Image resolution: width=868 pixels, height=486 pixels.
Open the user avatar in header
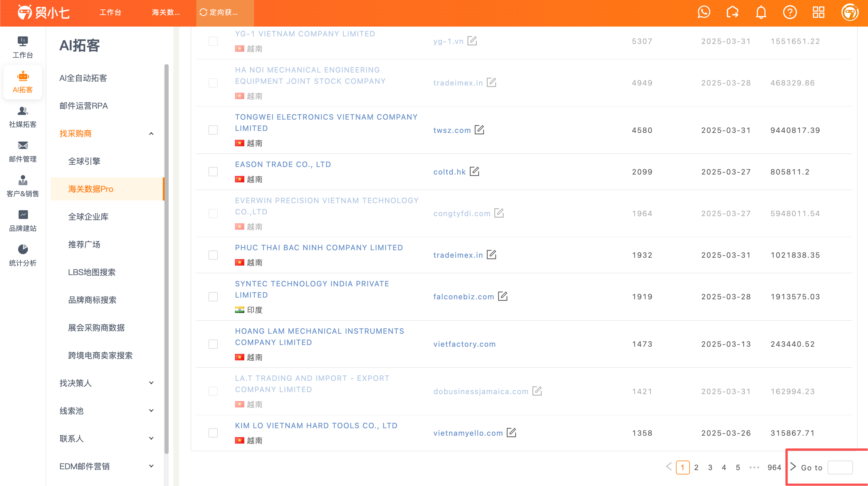850,12
